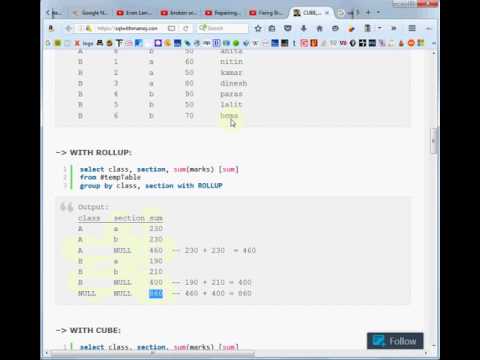The image size is (480, 360).
Task: Open the green circle bookmark icon
Action: 236,43
